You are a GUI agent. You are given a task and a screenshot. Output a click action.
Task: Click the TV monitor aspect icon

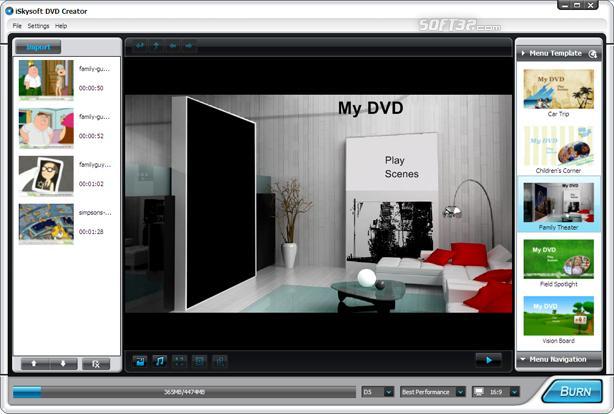(x=479, y=392)
